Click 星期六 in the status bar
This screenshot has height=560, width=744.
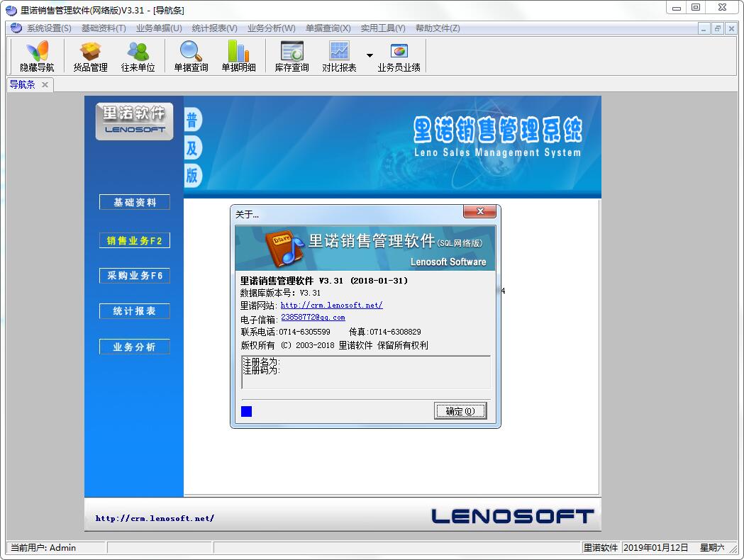[712, 548]
